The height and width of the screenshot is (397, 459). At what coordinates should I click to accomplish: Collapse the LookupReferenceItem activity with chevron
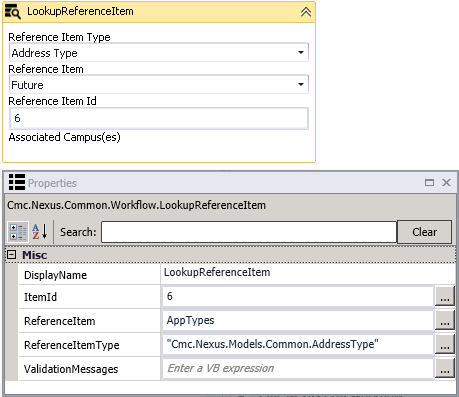pos(306,12)
